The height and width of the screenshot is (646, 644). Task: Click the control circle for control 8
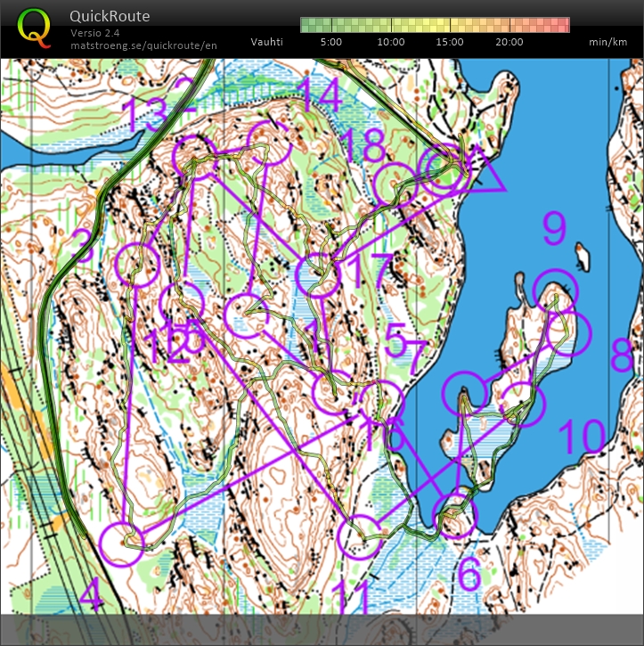point(568,333)
